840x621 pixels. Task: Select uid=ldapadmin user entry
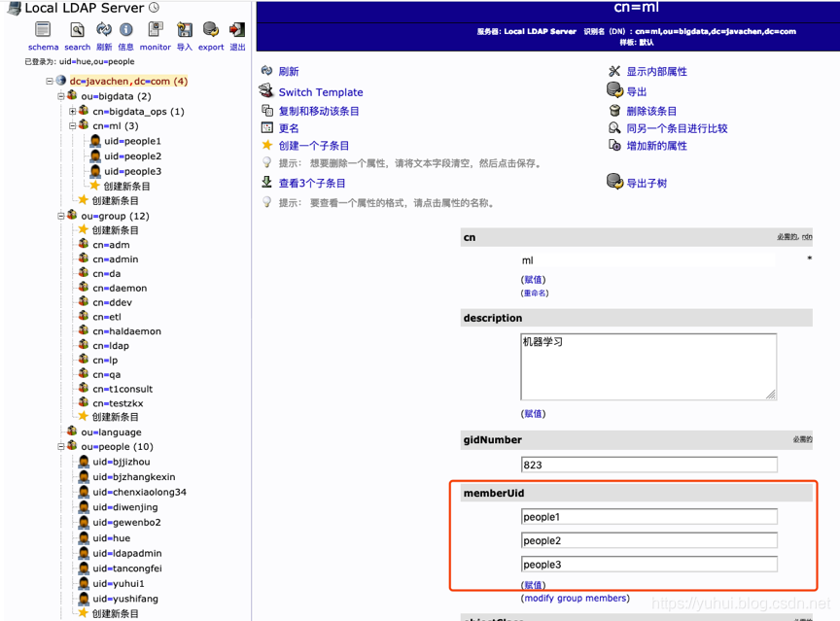pyautogui.click(x=127, y=553)
